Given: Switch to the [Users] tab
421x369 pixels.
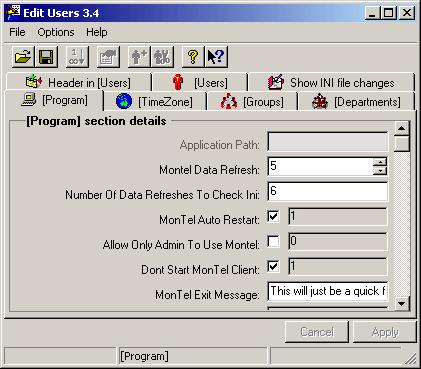Looking at the screenshot, I should 200,82.
